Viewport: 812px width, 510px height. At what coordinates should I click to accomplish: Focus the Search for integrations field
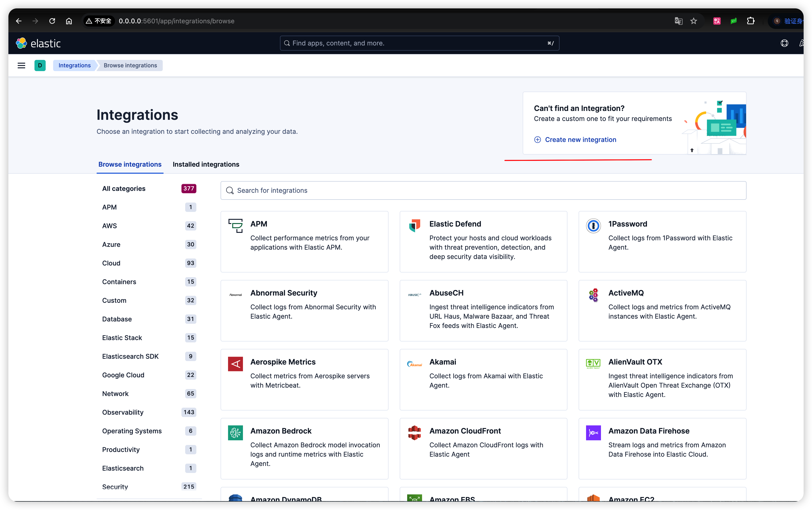click(x=483, y=191)
